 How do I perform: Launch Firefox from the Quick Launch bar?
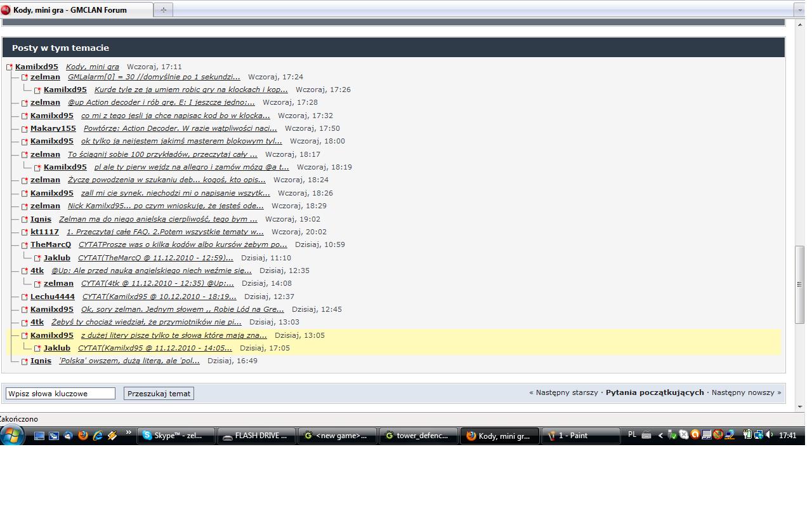pos(83,436)
